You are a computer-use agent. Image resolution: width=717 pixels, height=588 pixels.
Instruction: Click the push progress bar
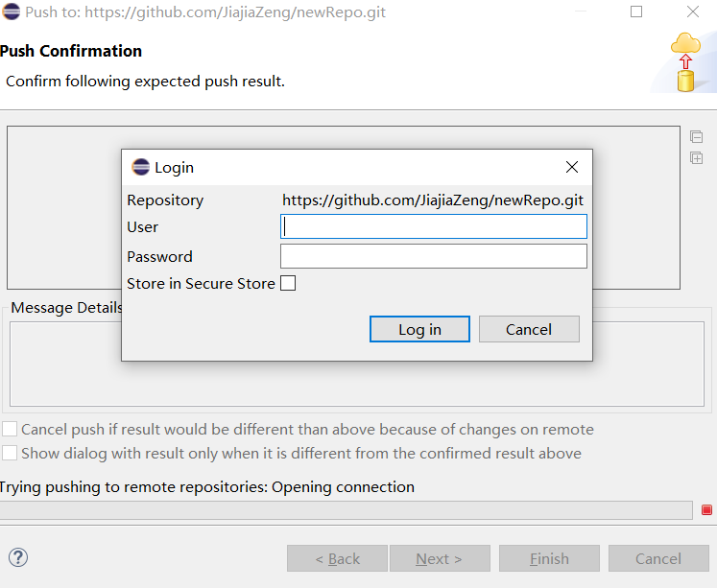point(347,510)
